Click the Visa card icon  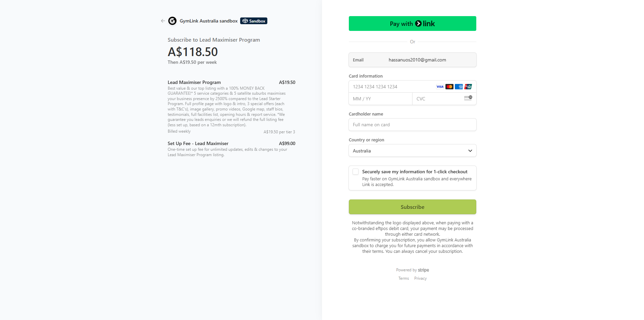(x=440, y=87)
